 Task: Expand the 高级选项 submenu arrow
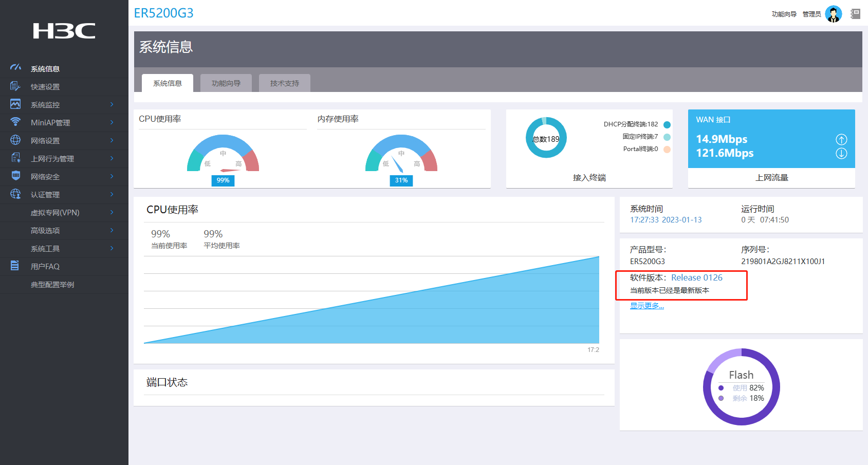pyautogui.click(x=112, y=230)
